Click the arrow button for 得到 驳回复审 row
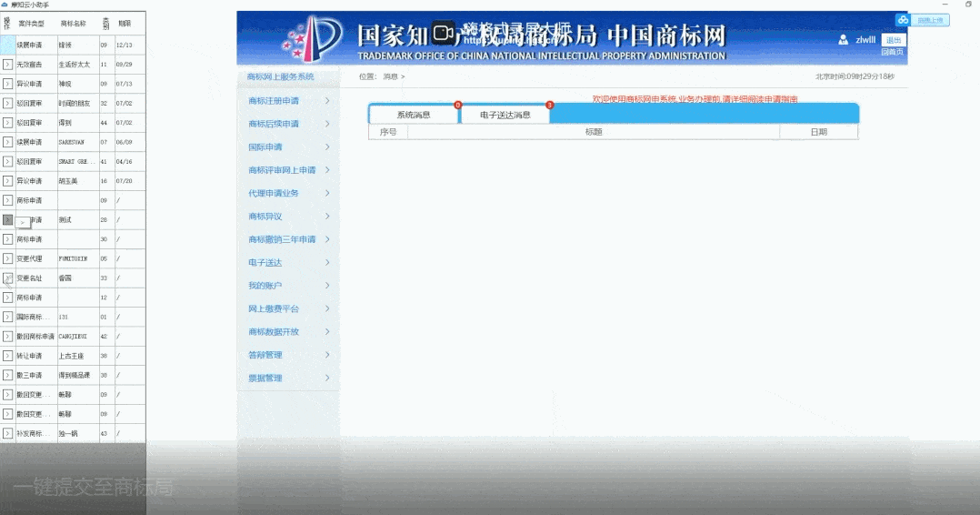Image resolution: width=980 pixels, height=515 pixels. click(x=7, y=123)
